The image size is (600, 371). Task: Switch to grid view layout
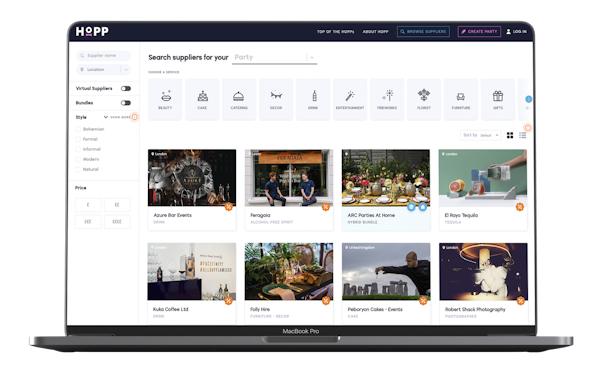[510, 135]
